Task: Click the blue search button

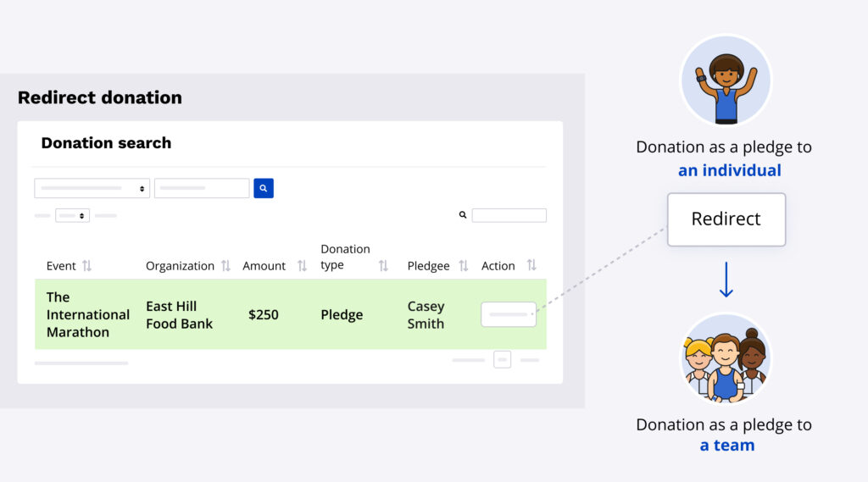Action: point(264,188)
